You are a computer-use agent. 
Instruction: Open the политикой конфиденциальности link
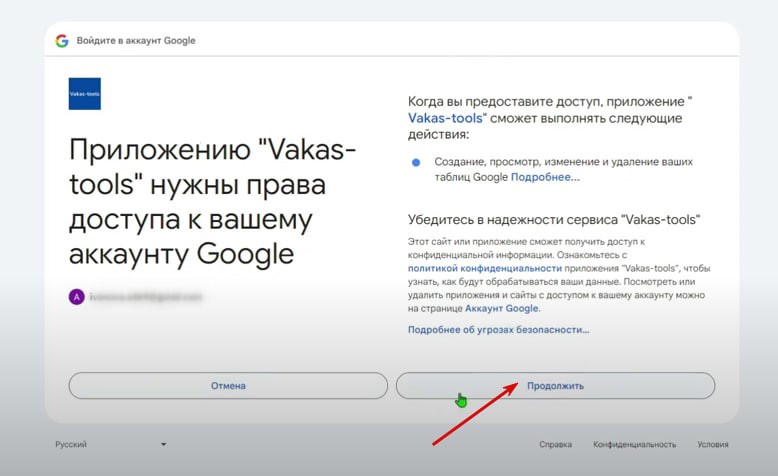click(x=484, y=269)
